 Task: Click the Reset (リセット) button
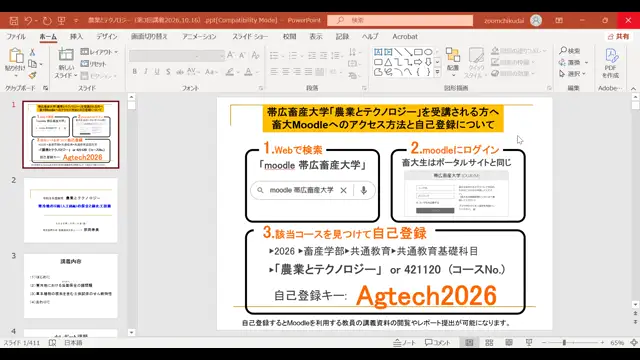[x=93, y=64]
